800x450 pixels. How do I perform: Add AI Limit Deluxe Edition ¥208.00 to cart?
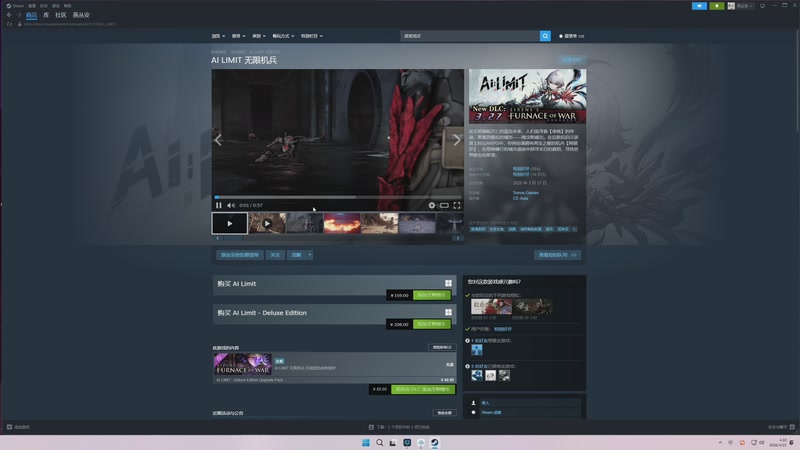pos(432,324)
